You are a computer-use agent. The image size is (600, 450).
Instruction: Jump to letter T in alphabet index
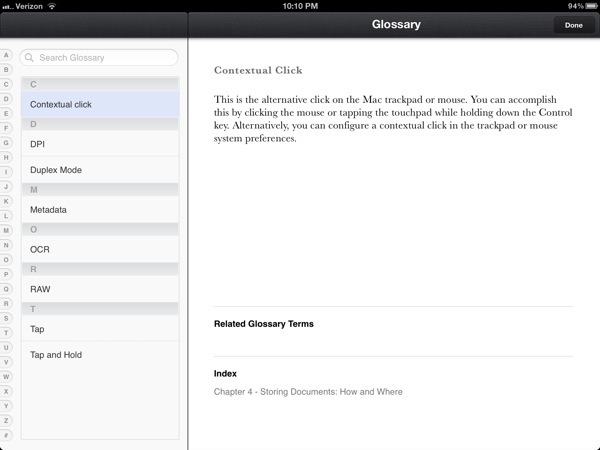[x=6, y=333]
